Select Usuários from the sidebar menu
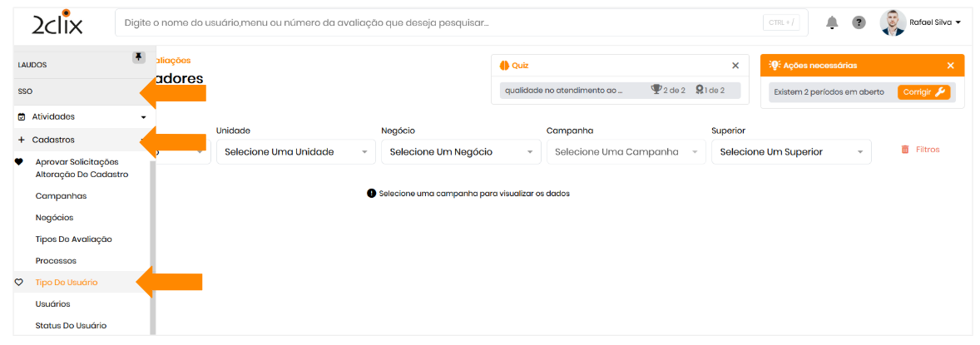The height and width of the screenshot is (345, 980). coord(52,304)
